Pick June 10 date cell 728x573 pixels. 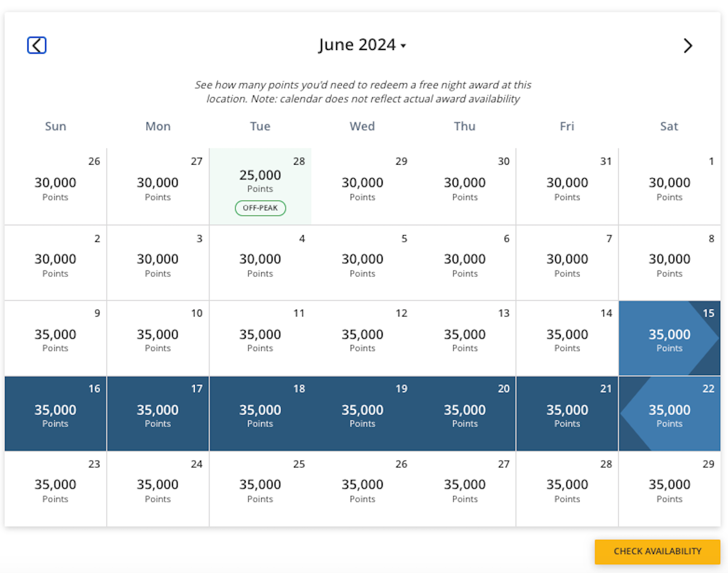(158, 338)
